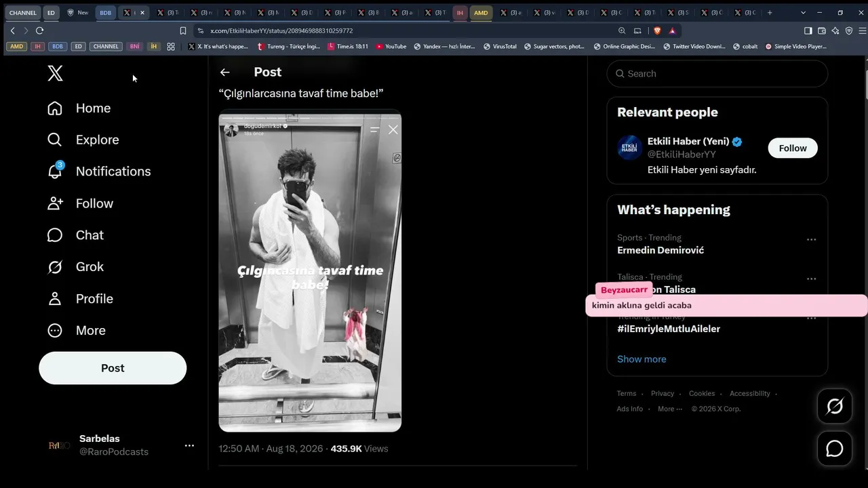The width and height of the screenshot is (868, 488).
Task: Click the Leo AI sparkle icon
Action: pyautogui.click(x=835, y=30)
